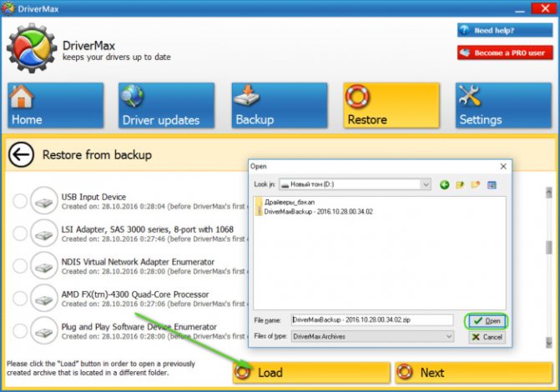The image size is (560, 392).
Task: Click 'LSI Adapter, SAS 3000 series' entry title
Action: [148, 229]
